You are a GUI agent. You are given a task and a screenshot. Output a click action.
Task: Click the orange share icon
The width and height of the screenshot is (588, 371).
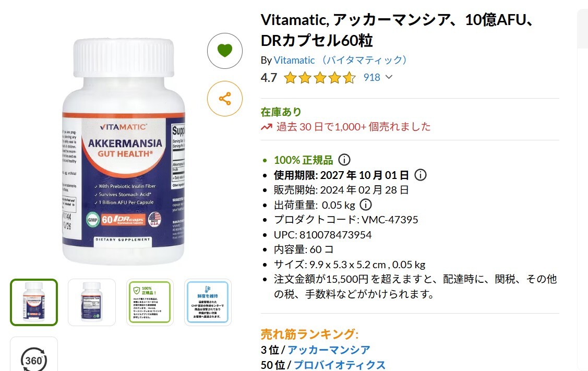pos(225,99)
